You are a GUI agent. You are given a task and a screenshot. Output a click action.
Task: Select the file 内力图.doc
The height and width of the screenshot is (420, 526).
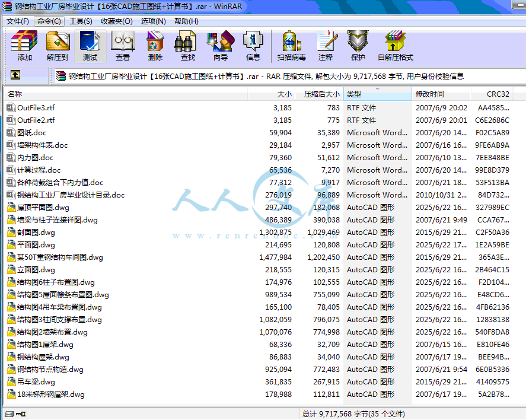35,157
